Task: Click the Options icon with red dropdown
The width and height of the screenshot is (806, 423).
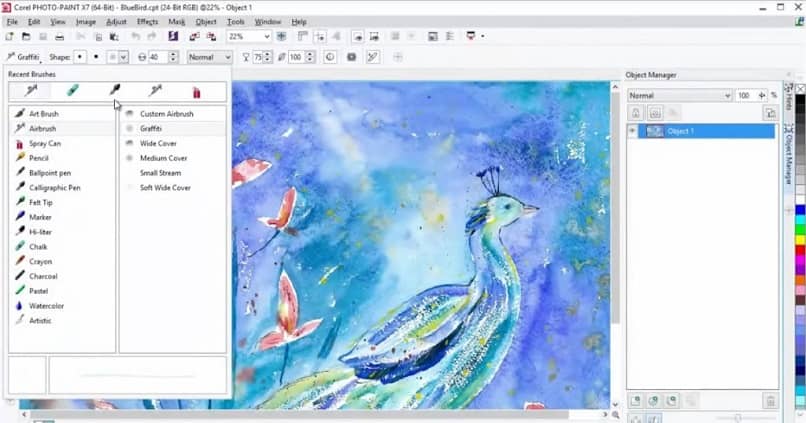Action: tap(471, 36)
